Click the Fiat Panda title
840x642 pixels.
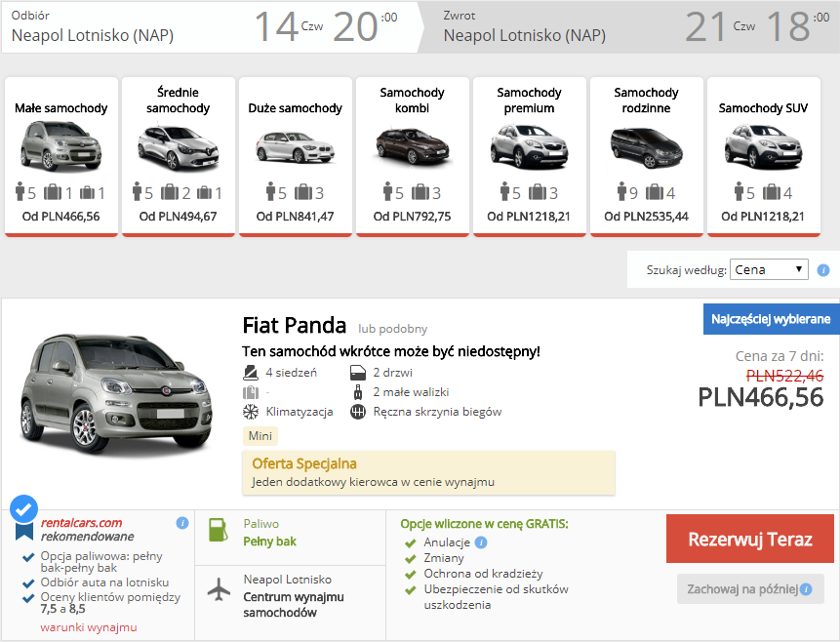tap(294, 325)
